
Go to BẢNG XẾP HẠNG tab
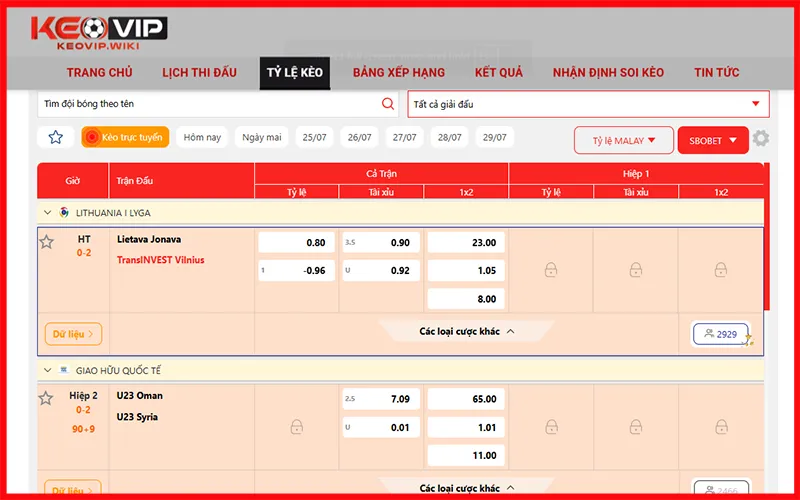point(398,73)
